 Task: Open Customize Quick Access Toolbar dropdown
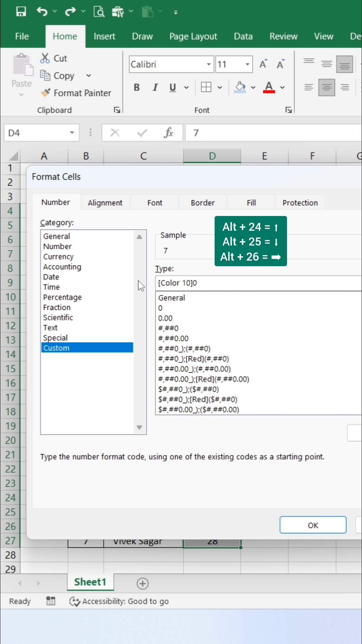coord(176,12)
